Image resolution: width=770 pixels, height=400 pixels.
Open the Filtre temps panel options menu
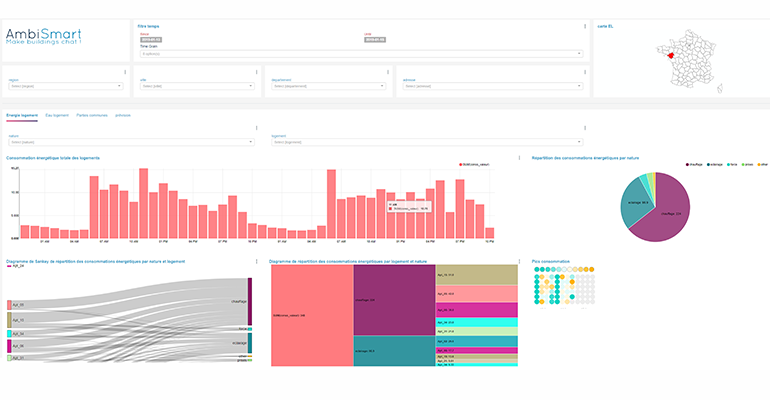click(585, 26)
